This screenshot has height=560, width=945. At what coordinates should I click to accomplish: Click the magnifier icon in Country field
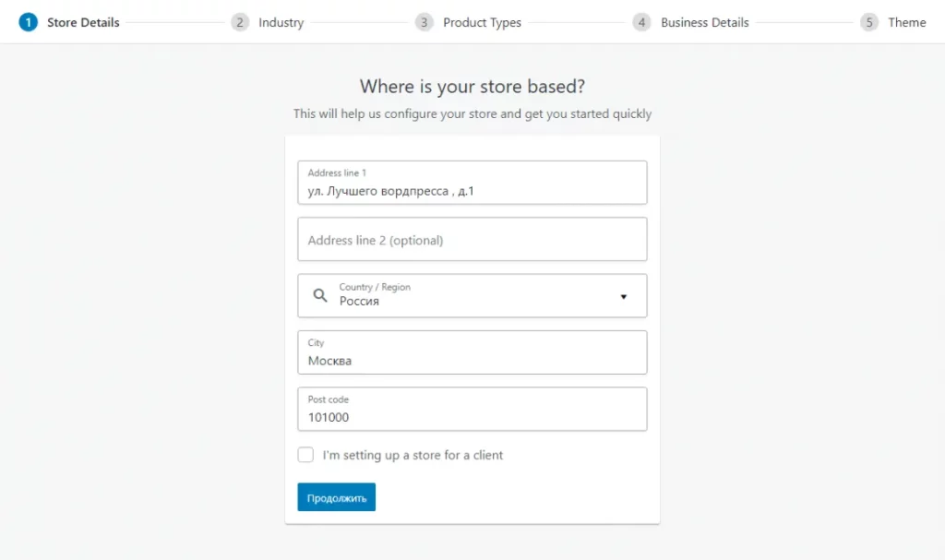click(320, 296)
